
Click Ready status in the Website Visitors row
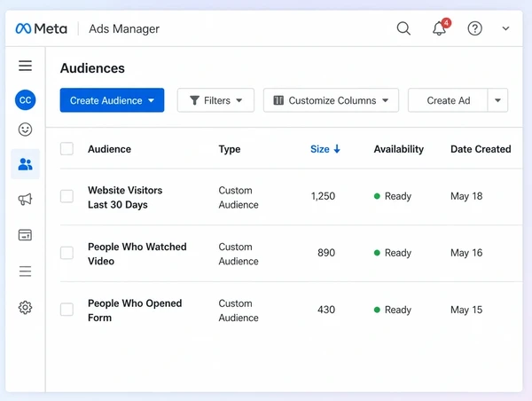pyautogui.click(x=393, y=196)
